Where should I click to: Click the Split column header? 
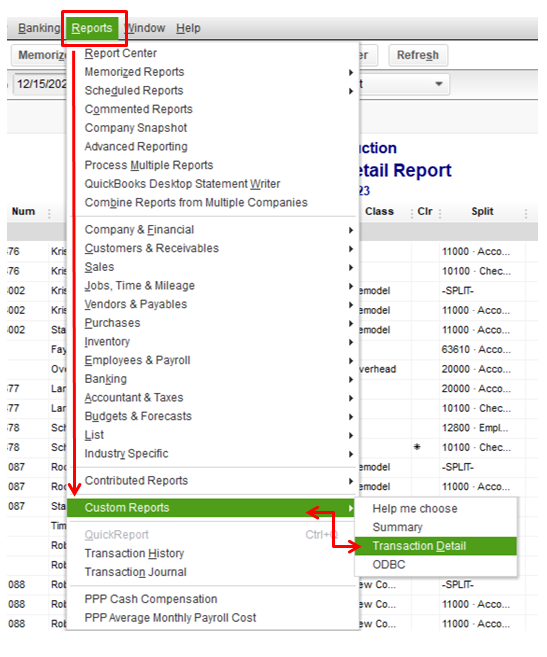pos(482,212)
